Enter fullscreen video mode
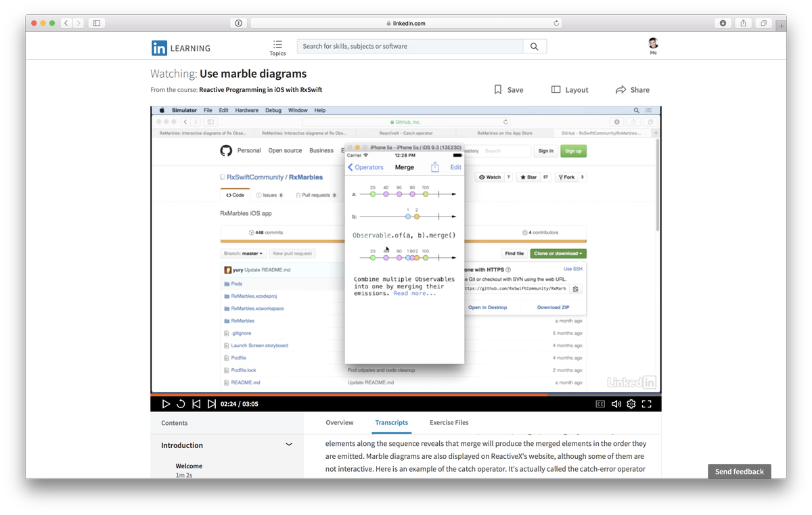Image resolution: width=812 pixels, height=515 pixels. [x=647, y=404]
